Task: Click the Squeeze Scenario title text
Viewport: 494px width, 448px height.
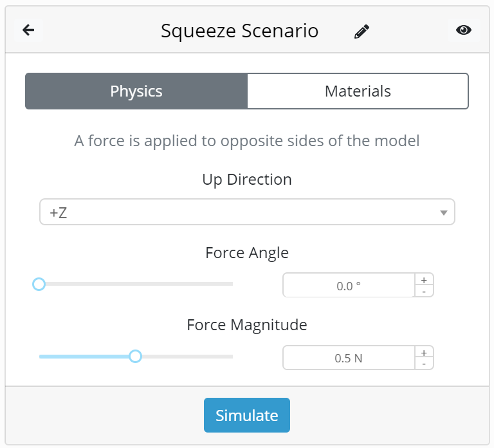Action: pos(239,31)
